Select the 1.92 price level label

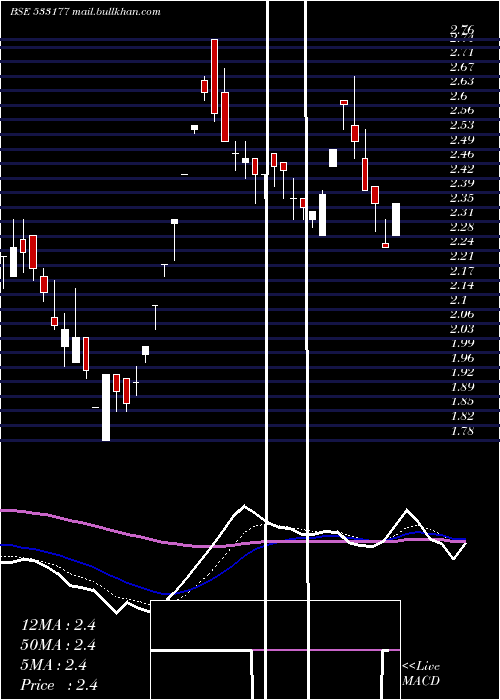(x=462, y=373)
